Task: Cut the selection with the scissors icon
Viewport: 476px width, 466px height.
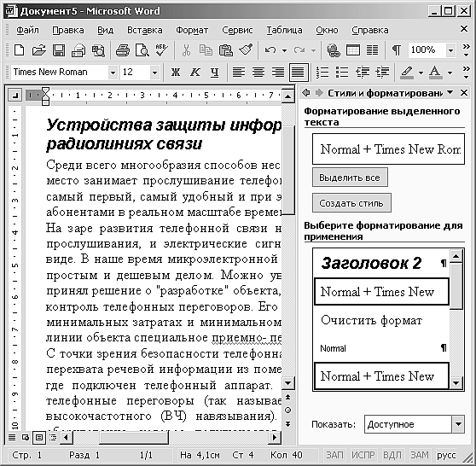Action: [x=186, y=50]
